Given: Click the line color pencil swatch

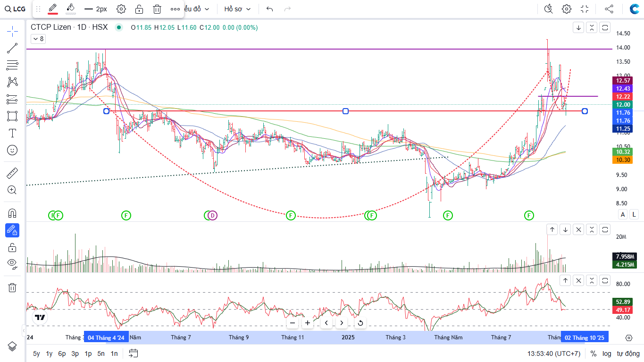Looking at the screenshot, I should pyautogui.click(x=52, y=9).
